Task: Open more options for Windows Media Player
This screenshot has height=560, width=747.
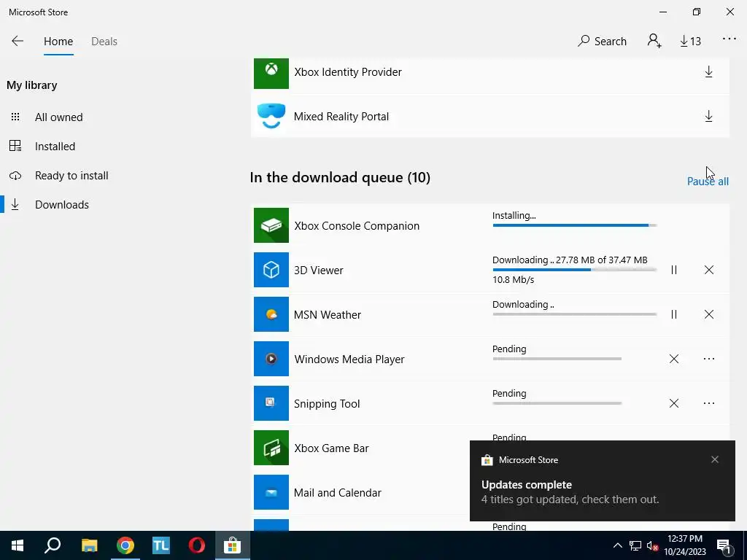Action: (708, 359)
